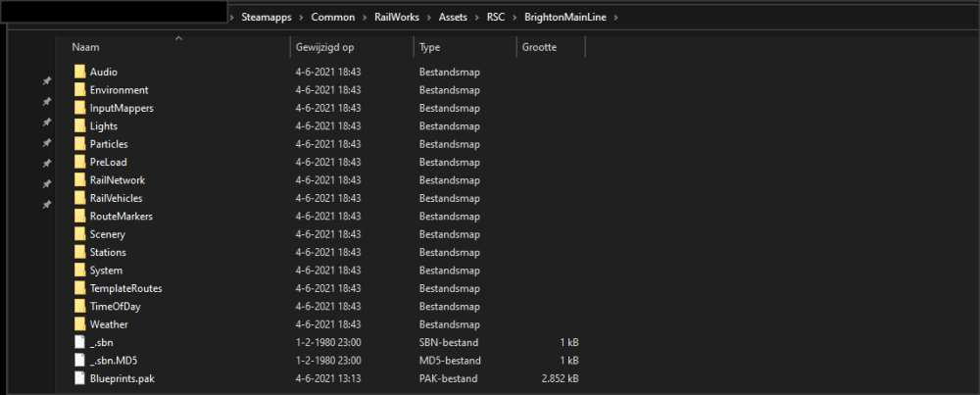The width and height of the screenshot is (980, 395).
Task: Click the topmost pin icon in sidebar
Action: (x=46, y=81)
